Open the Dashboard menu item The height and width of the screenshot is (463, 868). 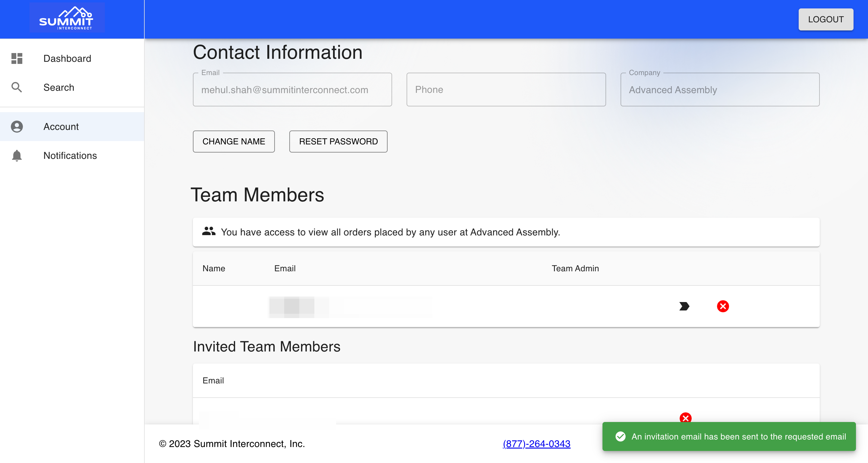[x=72, y=58]
